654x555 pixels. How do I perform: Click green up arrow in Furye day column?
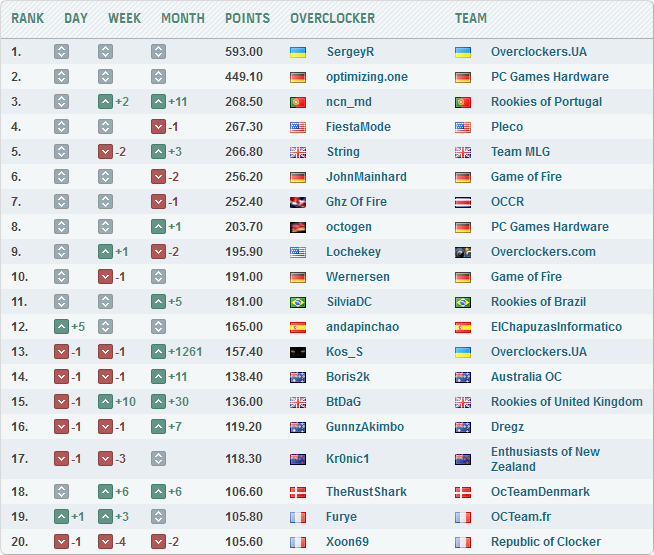tap(61, 517)
